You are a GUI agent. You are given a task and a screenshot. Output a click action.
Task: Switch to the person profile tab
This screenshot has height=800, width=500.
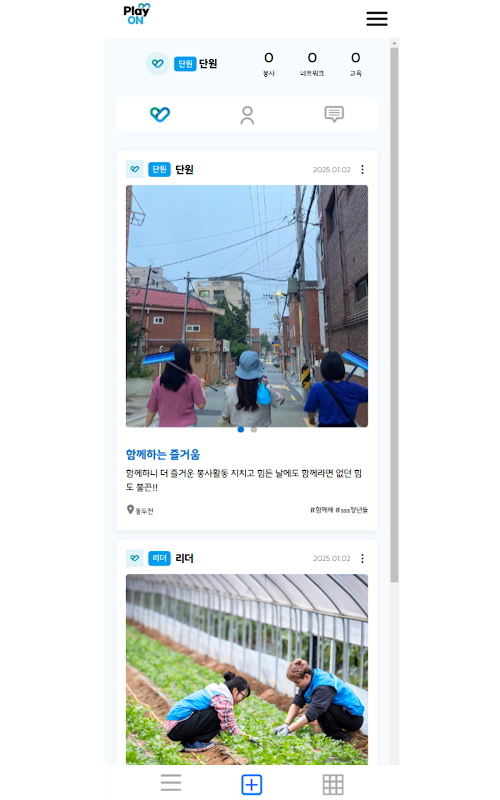[247, 115]
